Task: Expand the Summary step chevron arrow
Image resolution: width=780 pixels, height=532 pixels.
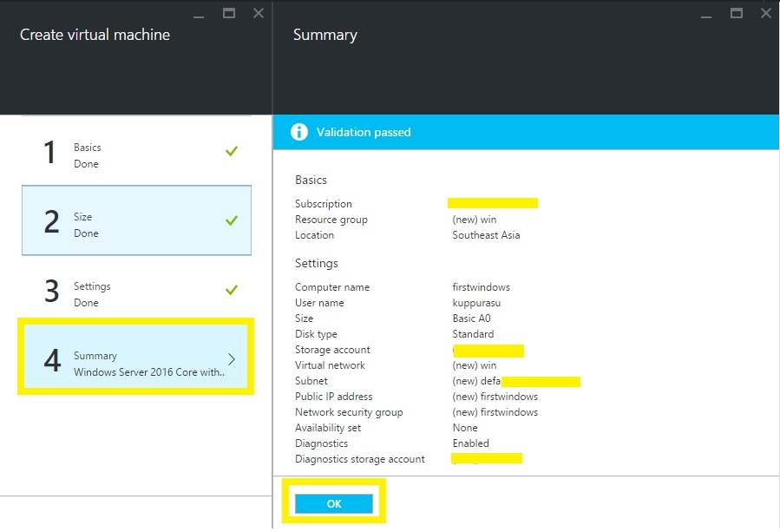Action: (232, 359)
